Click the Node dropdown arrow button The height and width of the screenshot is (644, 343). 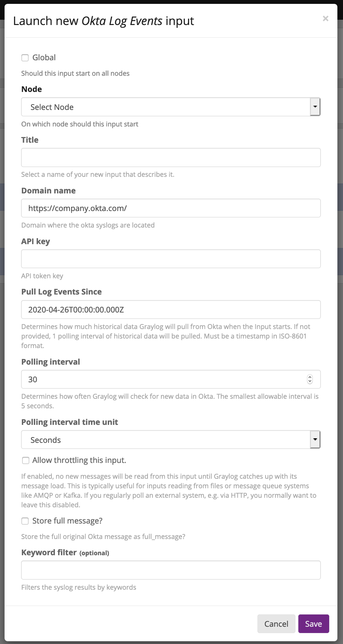pyautogui.click(x=315, y=107)
